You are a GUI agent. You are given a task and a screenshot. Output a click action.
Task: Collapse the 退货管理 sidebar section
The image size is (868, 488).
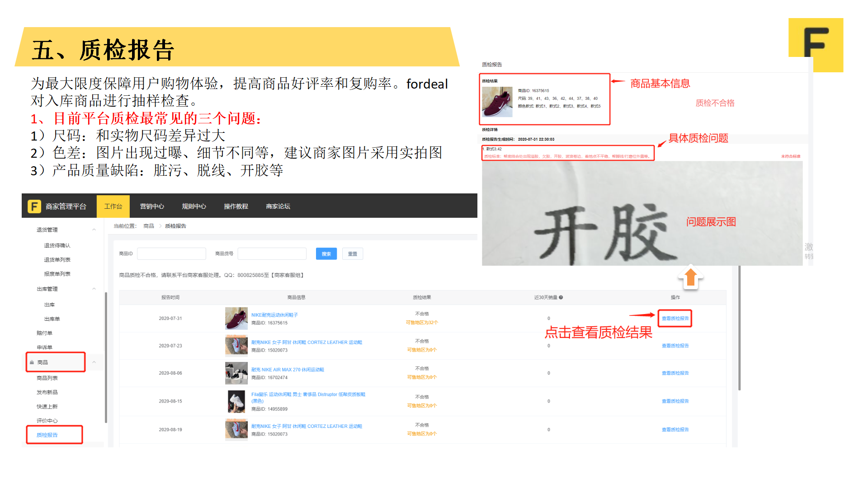[94, 230]
